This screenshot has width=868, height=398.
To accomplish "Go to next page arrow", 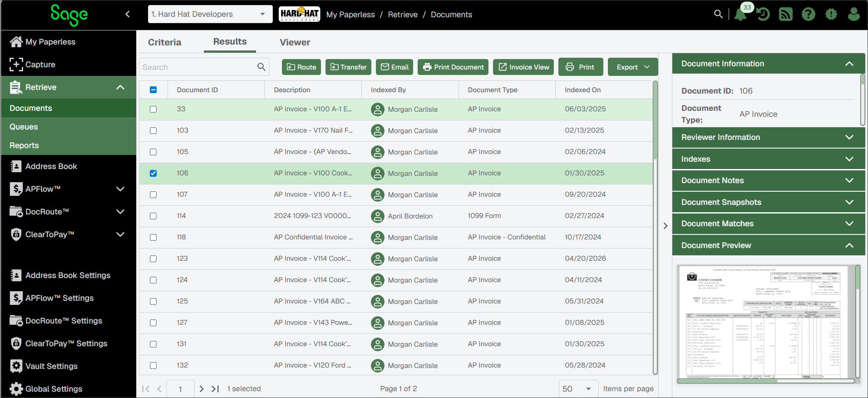I will [x=202, y=389].
